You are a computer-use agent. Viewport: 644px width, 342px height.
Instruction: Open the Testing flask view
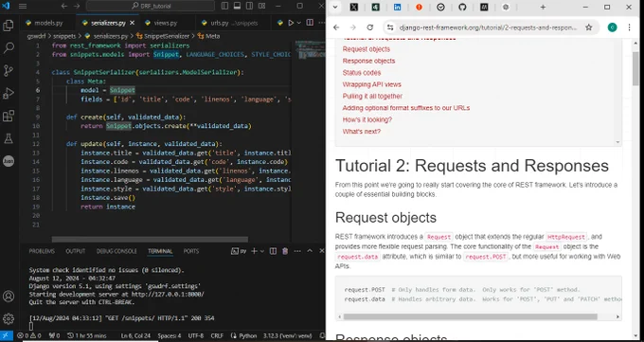pyautogui.click(x=9, y=138)
